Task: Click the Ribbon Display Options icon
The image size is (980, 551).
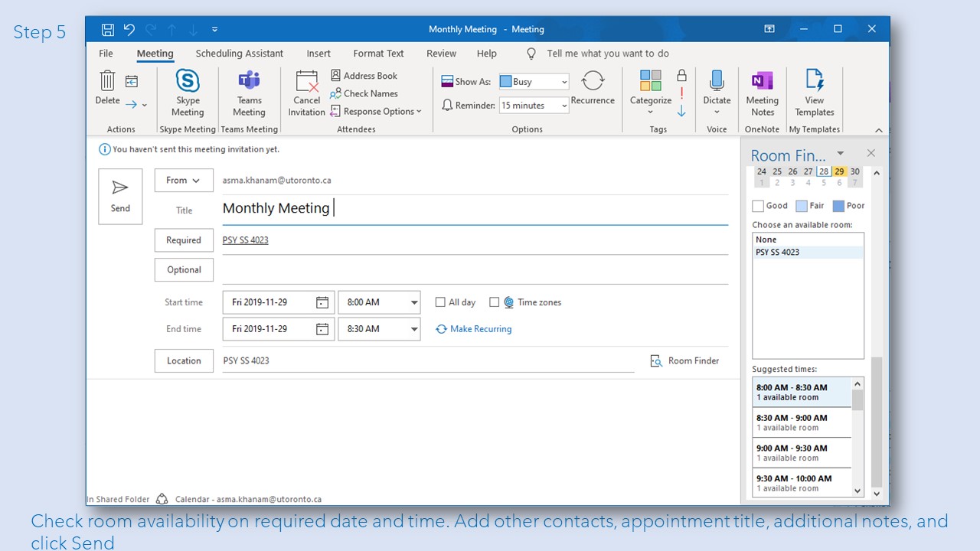Action: pyautogui.click(x=769, y=29)
